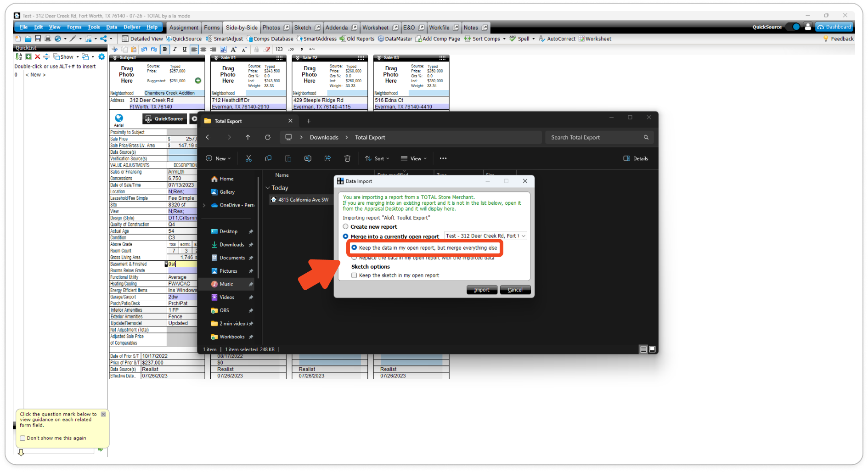The width and height of the screenshot is (868, 472).
Task: Toggle Bold formatting
Action: pyautogui.click(x=165, y=49)
